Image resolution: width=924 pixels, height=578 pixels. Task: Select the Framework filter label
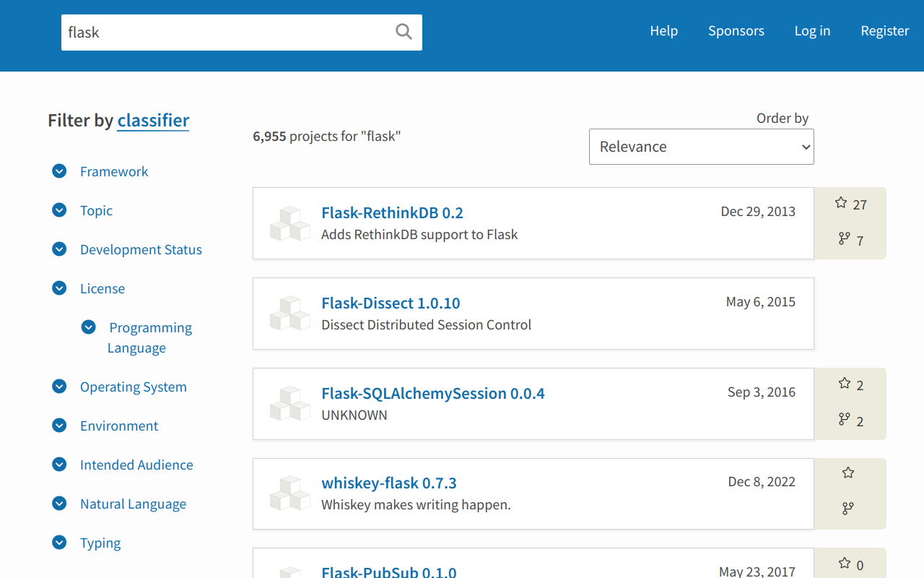tap(114, 171)
